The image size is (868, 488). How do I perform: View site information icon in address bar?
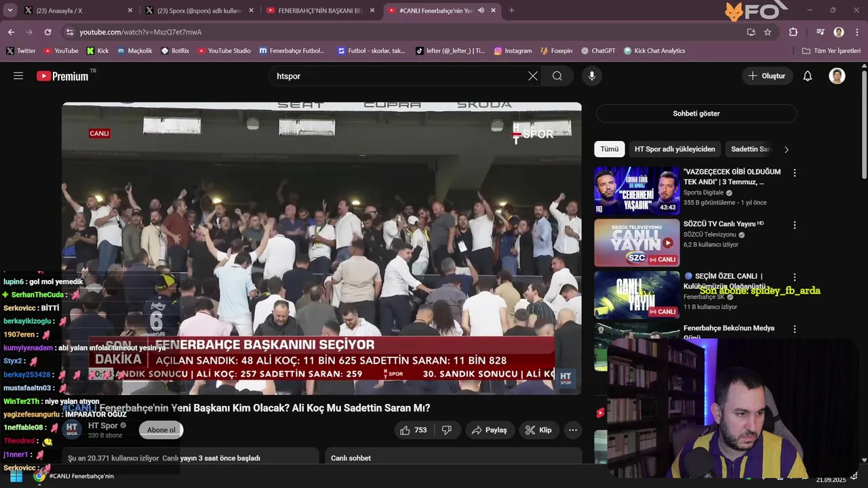pos(69,32)
